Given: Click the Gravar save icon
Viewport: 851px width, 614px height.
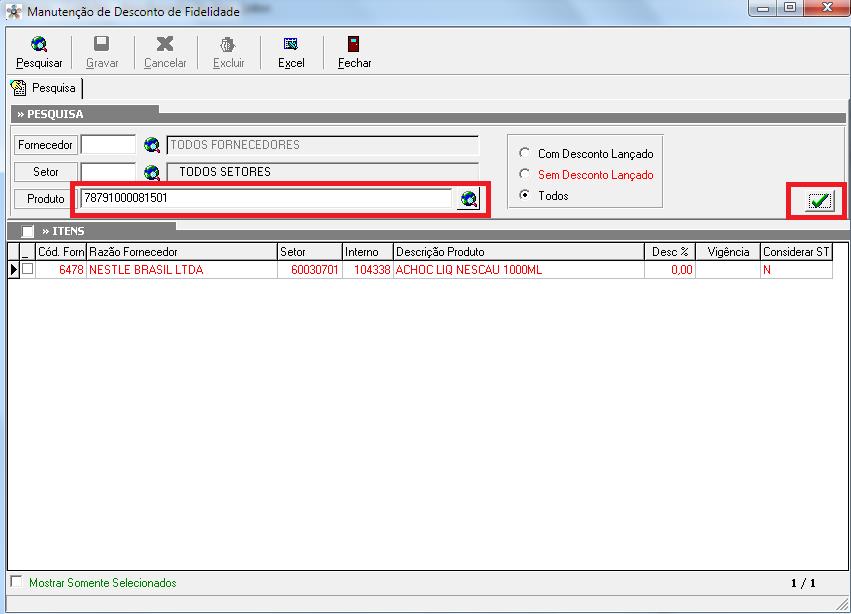Looking at the screenshot, I should pyautogui.click(x=101, y=44).
